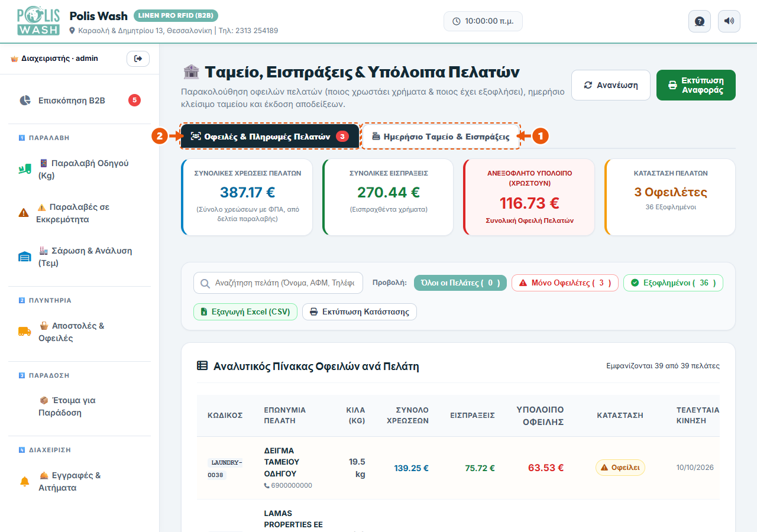The height and width of the screenshot is (532, 757).
Task: Click the warning triangle icon for Παραλαβές σε Εκκρεμότητα
Action: click(x=24, y=213)
